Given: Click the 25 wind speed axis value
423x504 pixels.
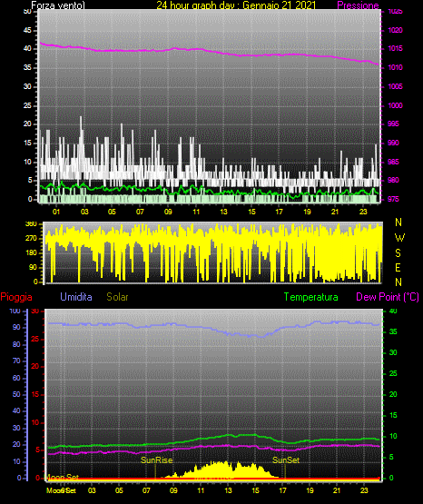Looking at the screenshot, I should pos(27,105).
